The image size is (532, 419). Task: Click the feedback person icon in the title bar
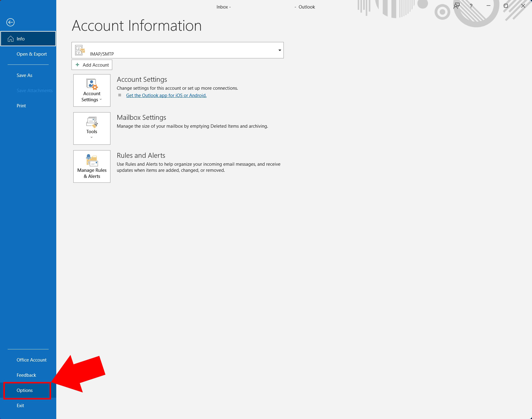coord(457,6)
